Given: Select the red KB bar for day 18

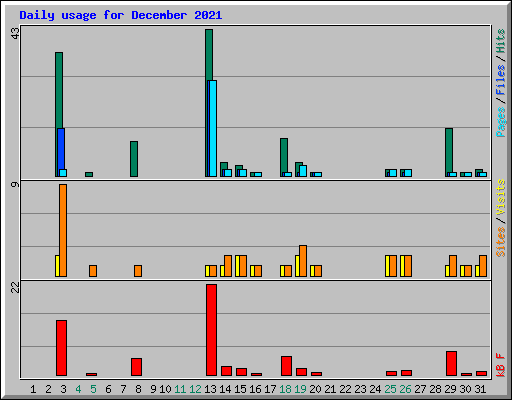Looking at the screenshot, I should click(286, 366).
